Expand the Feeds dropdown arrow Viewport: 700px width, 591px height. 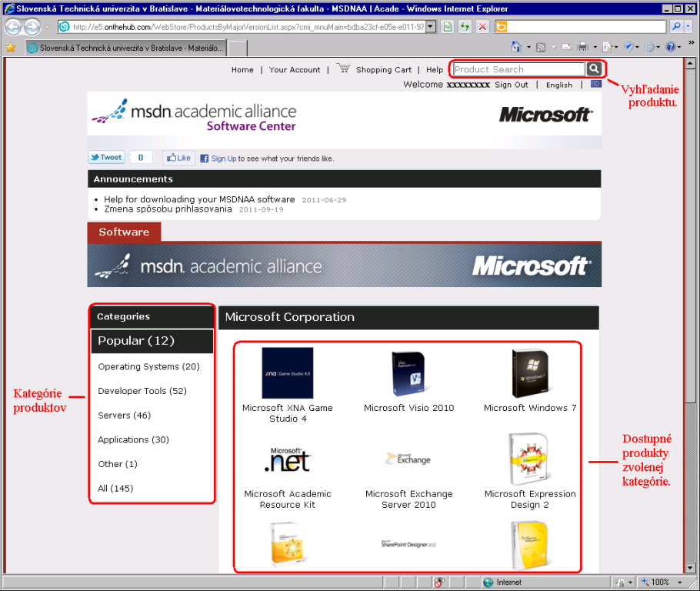click(554, 47)
